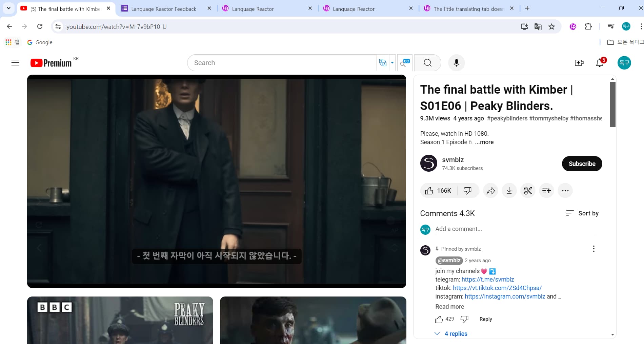The height and width of the screenshot is (344, 644).
Task: Click the Share arrow icon
Action: [x=490, y=191]
